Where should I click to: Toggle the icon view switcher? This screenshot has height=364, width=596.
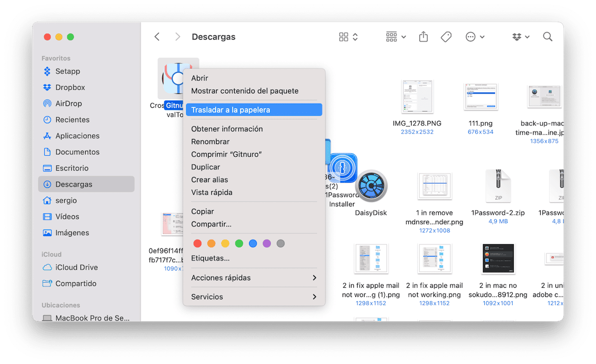click(x=348, y=37)
